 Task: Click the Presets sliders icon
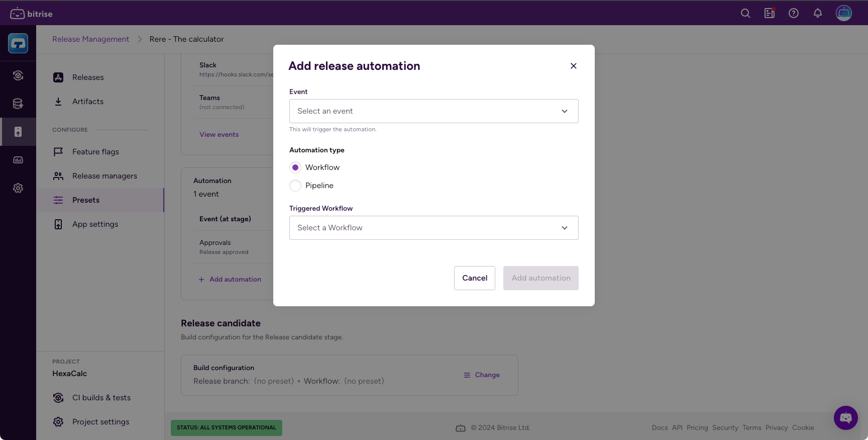point(58,200)
